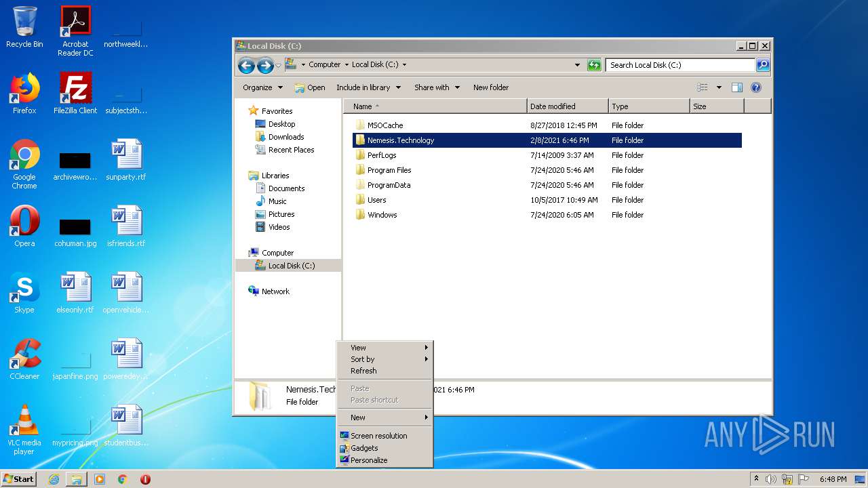The height and width of the screenshot is (488, 868).
Task: Choose Gadgets from context menu
Action: 384,448
